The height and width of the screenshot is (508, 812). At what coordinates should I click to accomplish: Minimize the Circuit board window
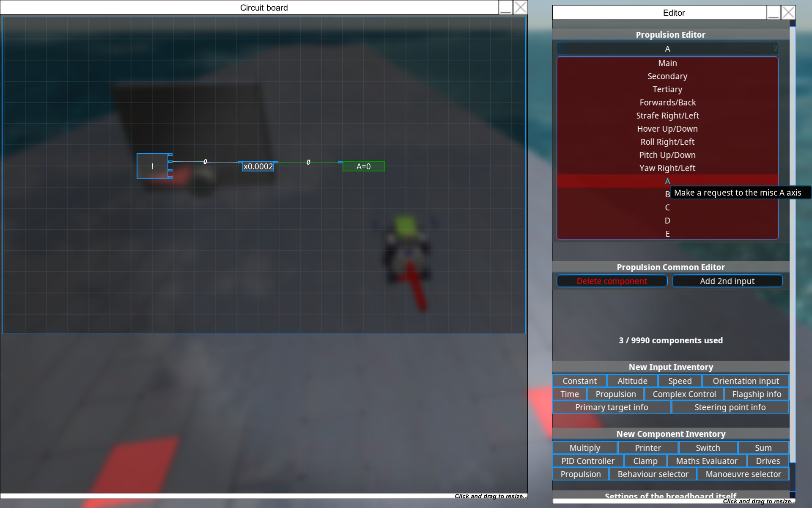[505, 8]
